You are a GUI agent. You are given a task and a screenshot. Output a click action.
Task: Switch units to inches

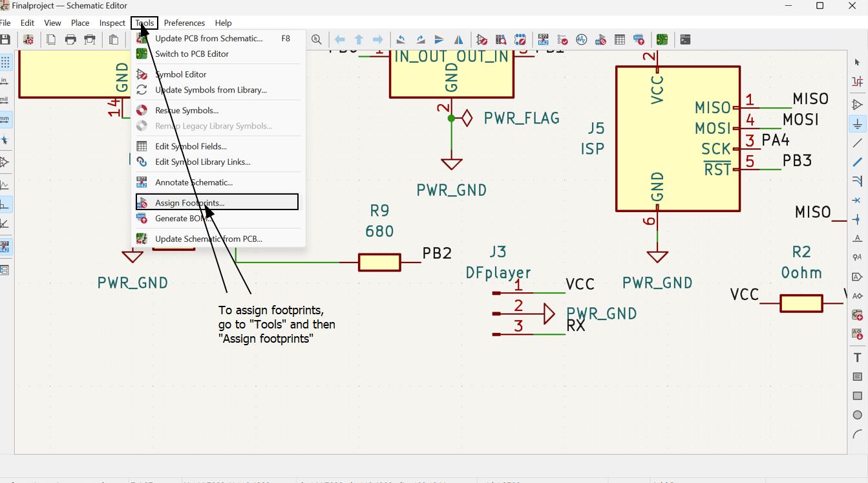click(x=5, y=81)
